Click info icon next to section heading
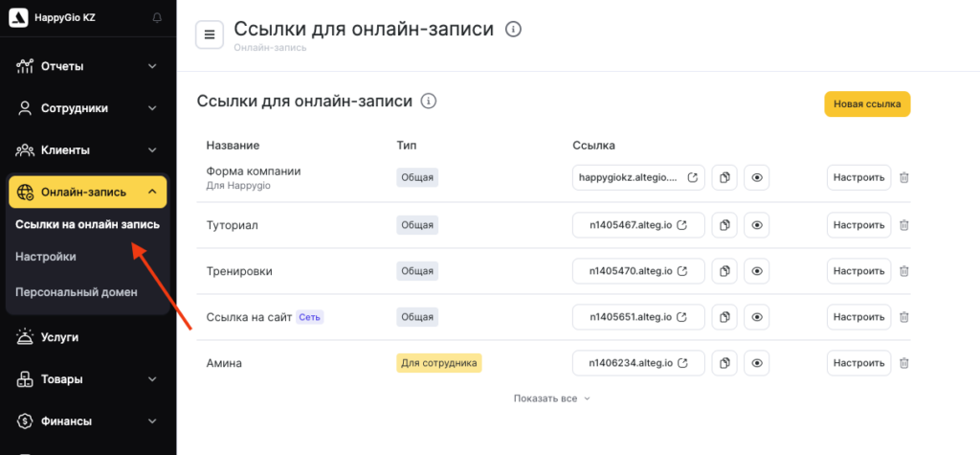 click(x=429, y=101)
